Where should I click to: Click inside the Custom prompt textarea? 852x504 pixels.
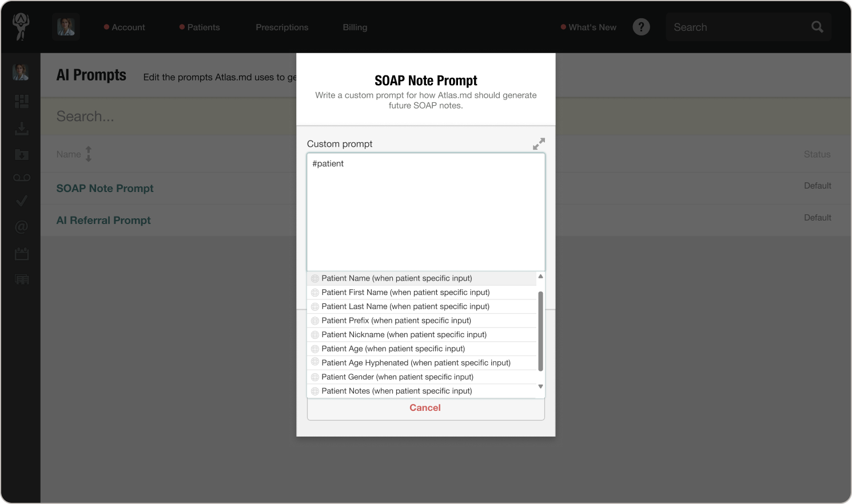click(x=426, y=211)
